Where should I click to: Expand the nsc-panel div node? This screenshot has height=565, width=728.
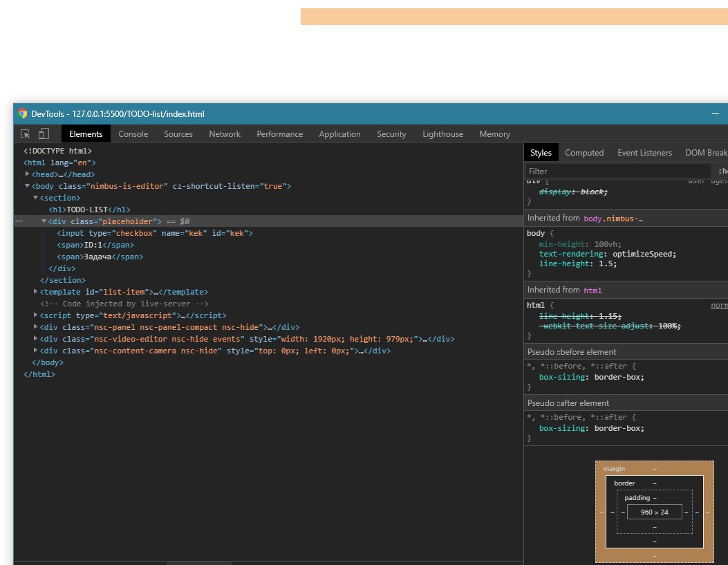(x=36, y=327)
